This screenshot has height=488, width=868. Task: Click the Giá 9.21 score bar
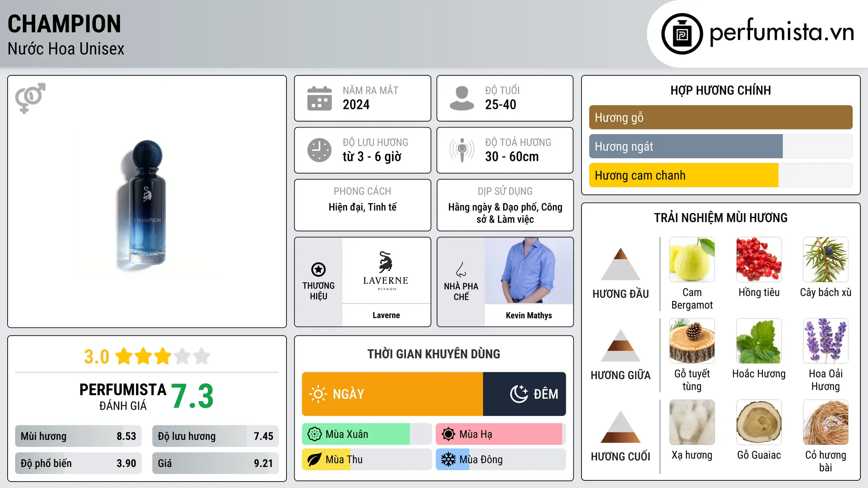tap(215, 463)
